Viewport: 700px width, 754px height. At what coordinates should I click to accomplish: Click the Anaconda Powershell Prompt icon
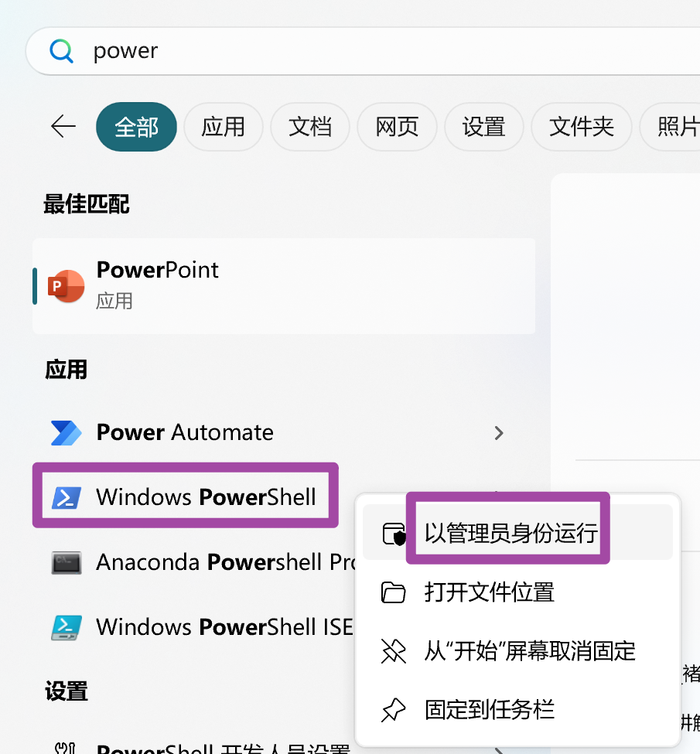point(67,563)
